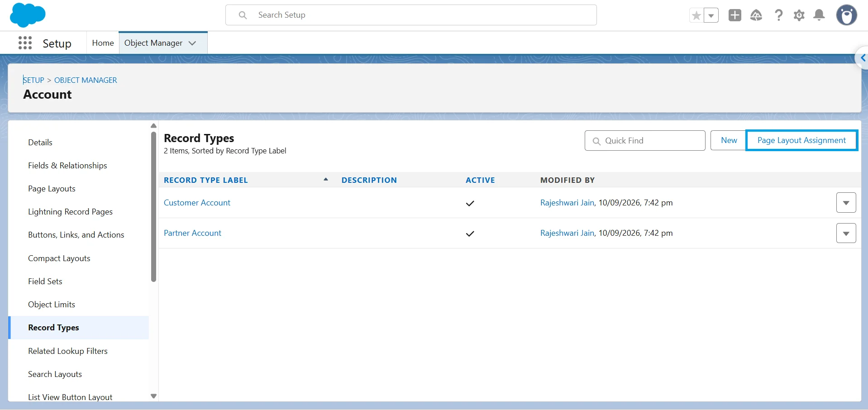
Task: Click the sidebar scroll up arrow
Action: pos(153,126)
